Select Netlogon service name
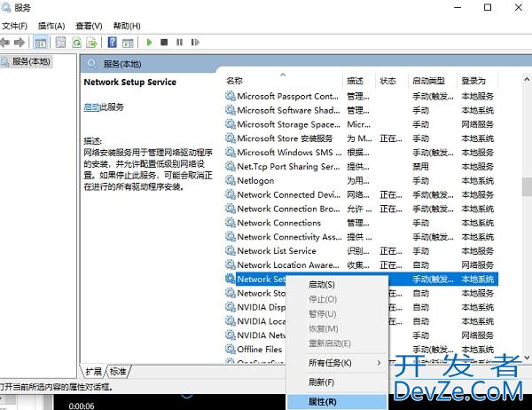The height and width of the screenshot is (410, 532). (255, 181)
